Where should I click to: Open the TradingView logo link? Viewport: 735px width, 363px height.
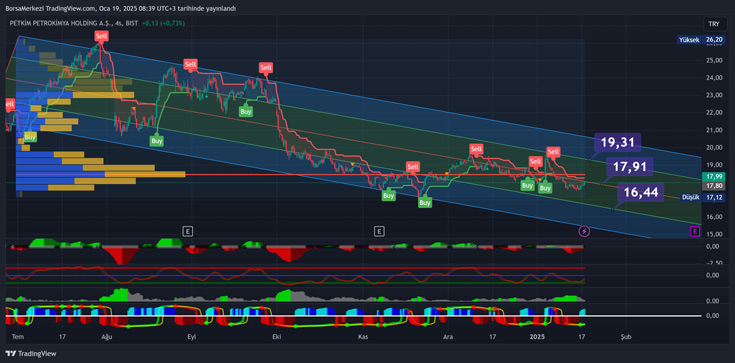tap(30, 354)
